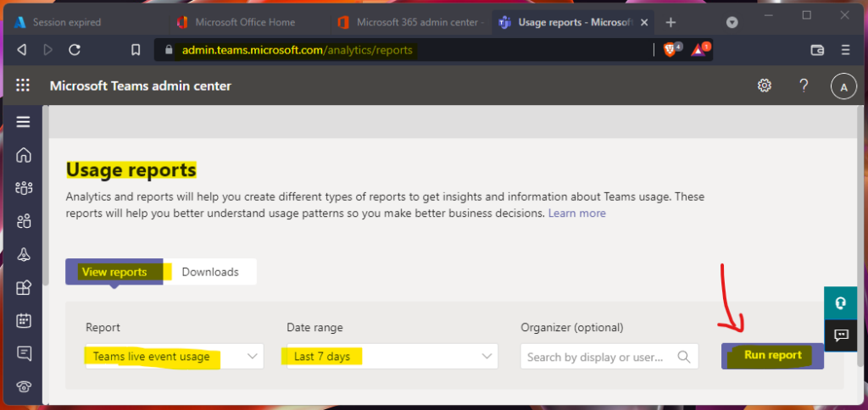Open the Brave wallet icon
Screen dimensions: 868x410
click(x=817, y=50)
